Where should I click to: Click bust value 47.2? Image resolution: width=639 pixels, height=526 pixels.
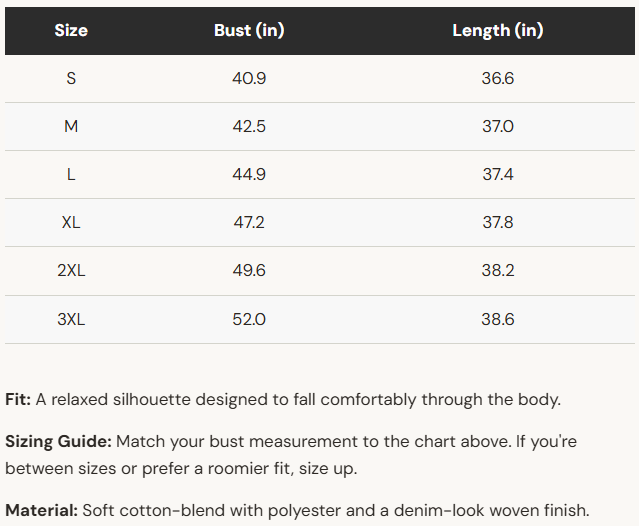coord(249,222)
